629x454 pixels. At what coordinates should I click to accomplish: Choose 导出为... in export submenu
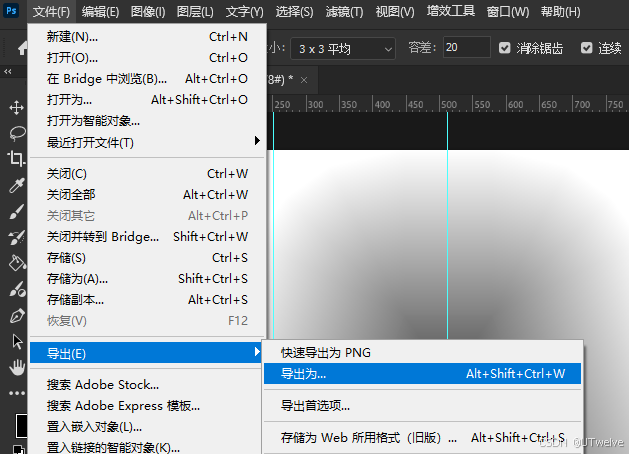click(x=422, y=374)
